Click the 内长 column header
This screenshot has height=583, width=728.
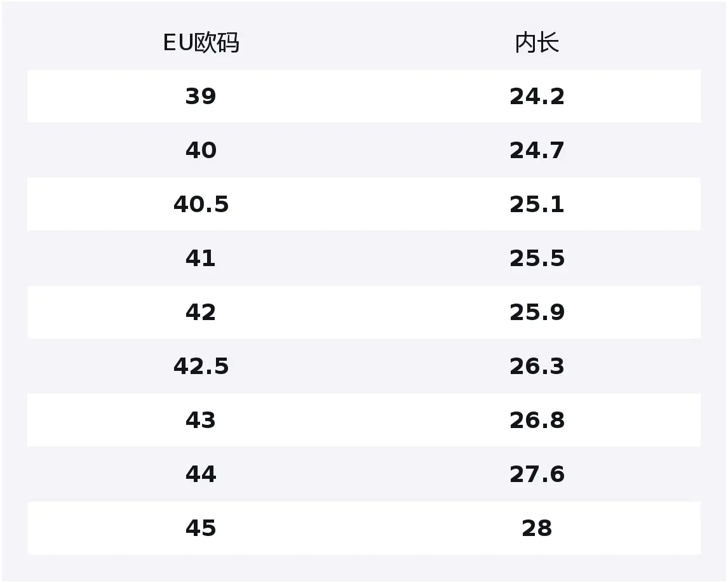coord(537,43)
